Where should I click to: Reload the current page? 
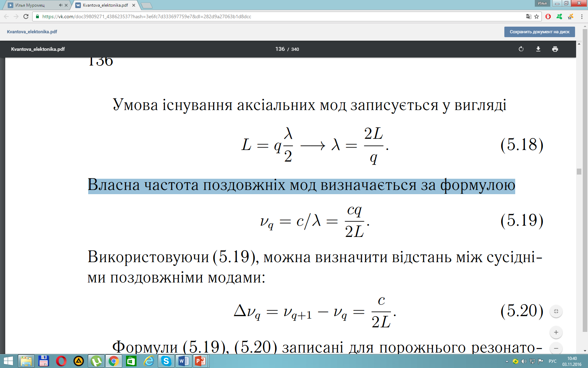[26, 16]
